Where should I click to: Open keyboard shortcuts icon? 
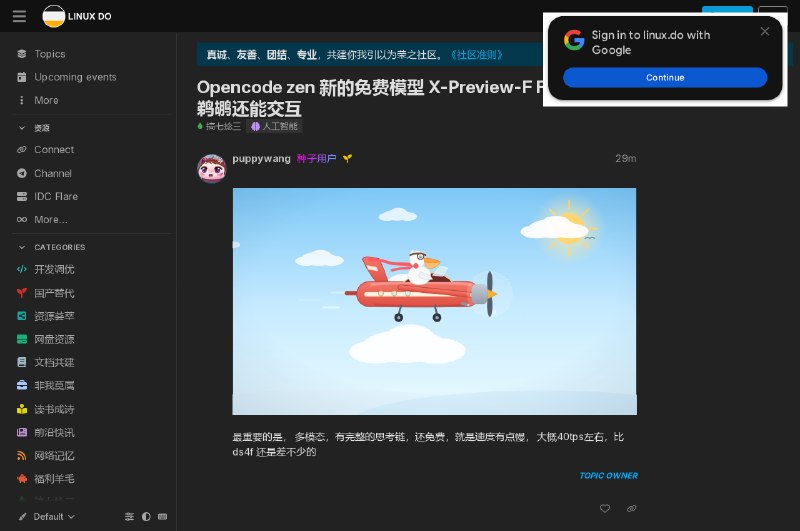(163, 517)
